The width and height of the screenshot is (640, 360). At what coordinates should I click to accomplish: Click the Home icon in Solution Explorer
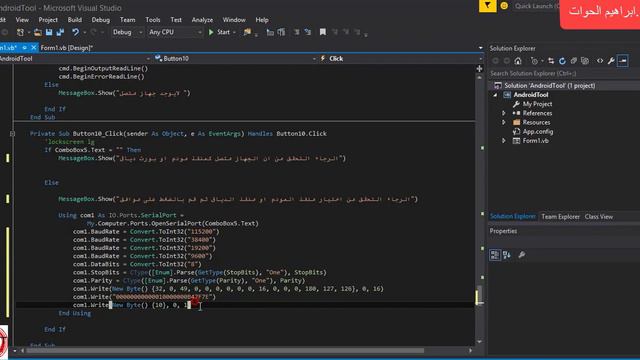518,61
